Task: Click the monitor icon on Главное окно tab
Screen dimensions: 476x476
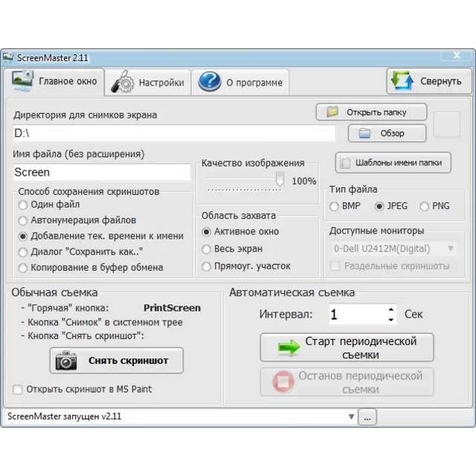Action: pyautogui.click(x=23, y=81)
